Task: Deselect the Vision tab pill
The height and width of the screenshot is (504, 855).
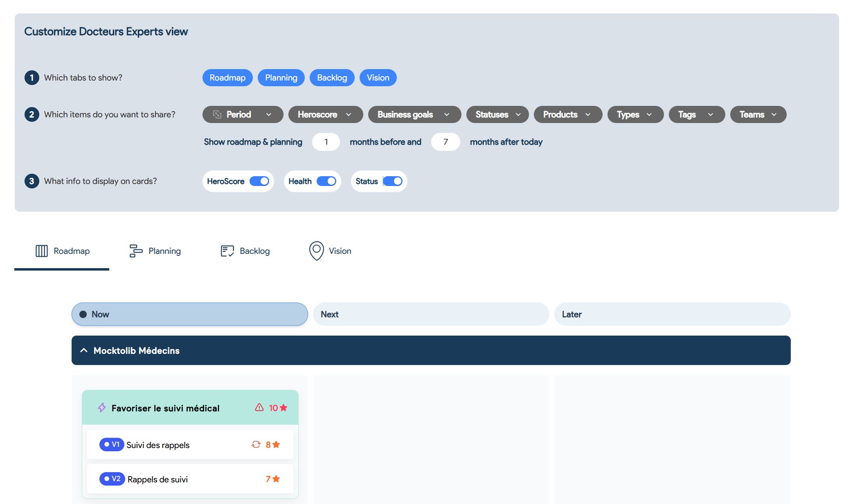Action: [378, 78]
